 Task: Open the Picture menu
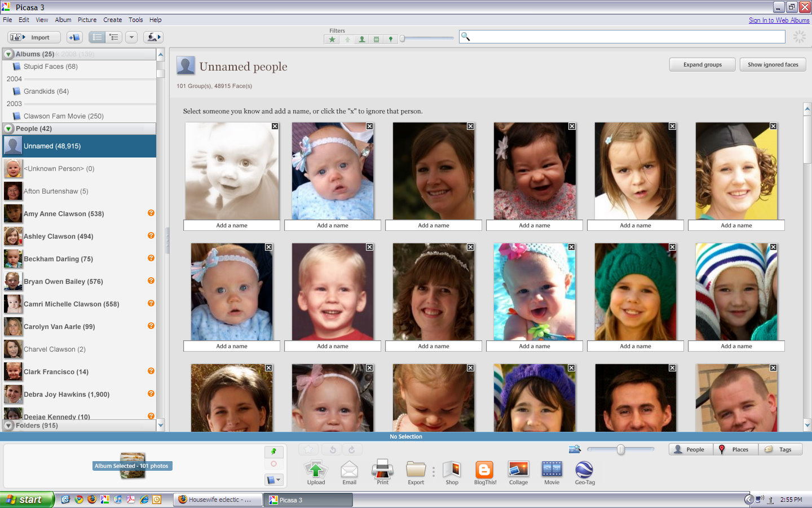[87, 20]
